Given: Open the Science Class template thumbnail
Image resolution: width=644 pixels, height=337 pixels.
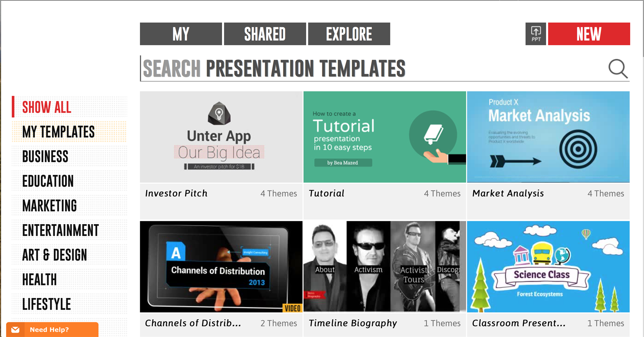Looking at the screenshot, I should tap(548, 267).
